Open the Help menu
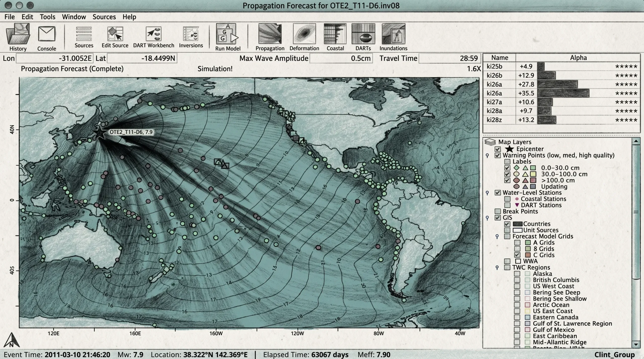The width and height of the screenshot is (644, 359). (x=129, y=17)
